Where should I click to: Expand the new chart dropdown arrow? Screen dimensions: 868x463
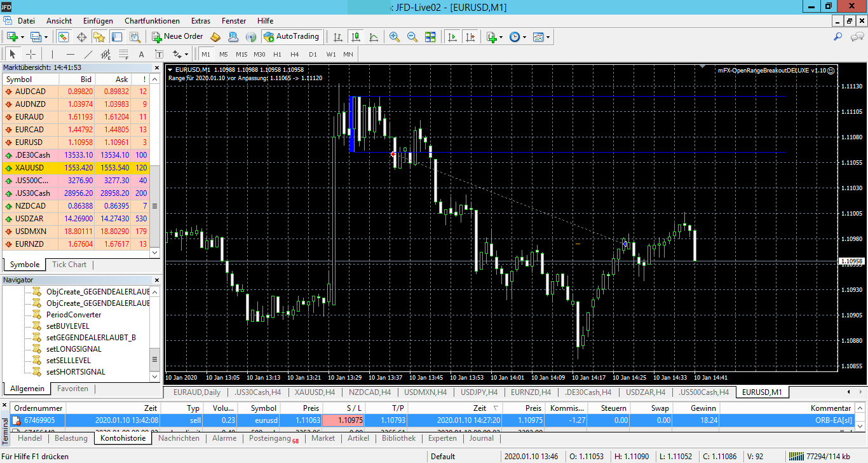tap(22, 37)
